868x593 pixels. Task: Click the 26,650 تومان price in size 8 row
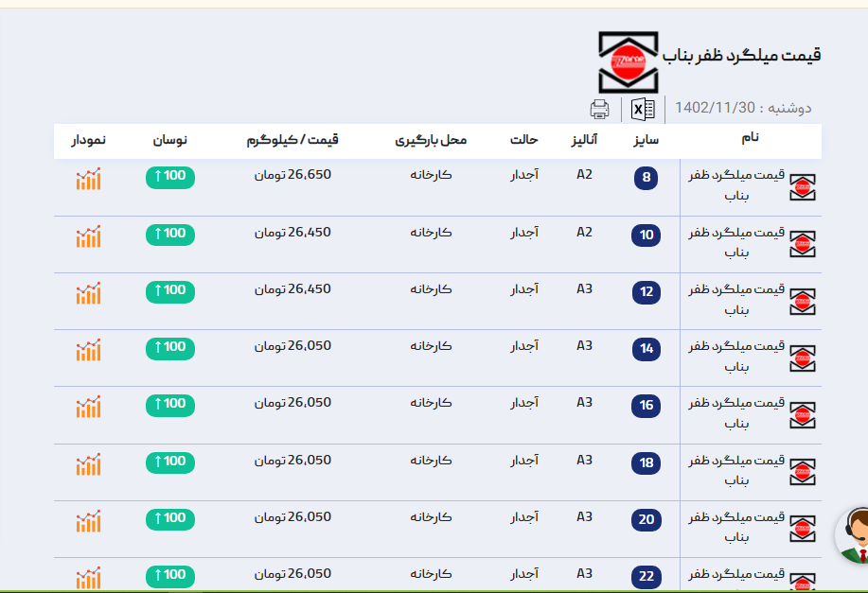tap(292, 175)
